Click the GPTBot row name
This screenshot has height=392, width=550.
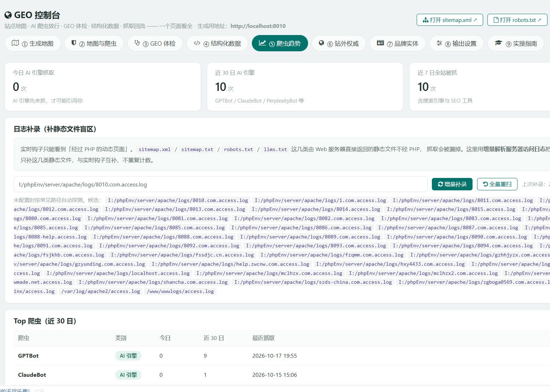coord(28,356)
